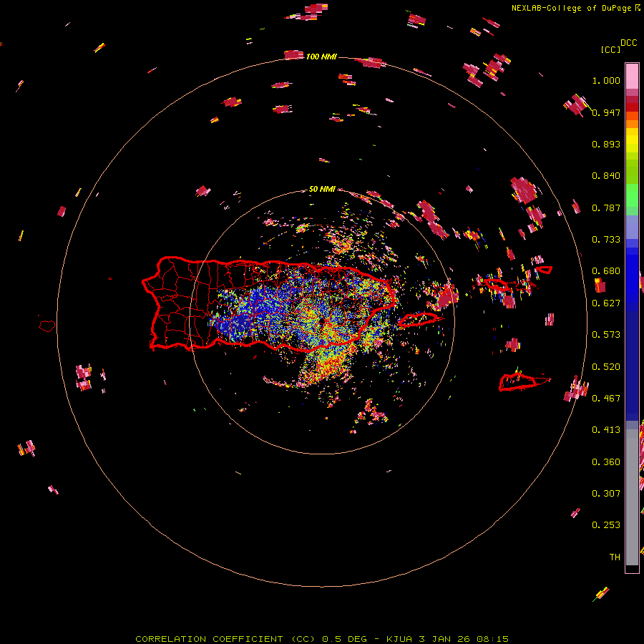The width and height of the screenshot is (644, 644).
Task: Click the 0.680 legend value
Action: pyautogui.click(x=606, y=271)
